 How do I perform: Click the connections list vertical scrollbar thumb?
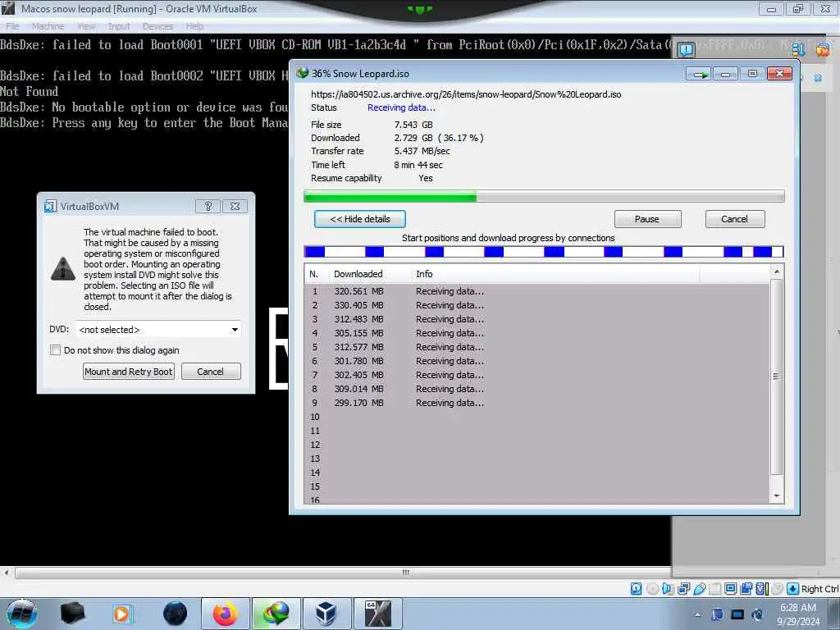[776, 377]
